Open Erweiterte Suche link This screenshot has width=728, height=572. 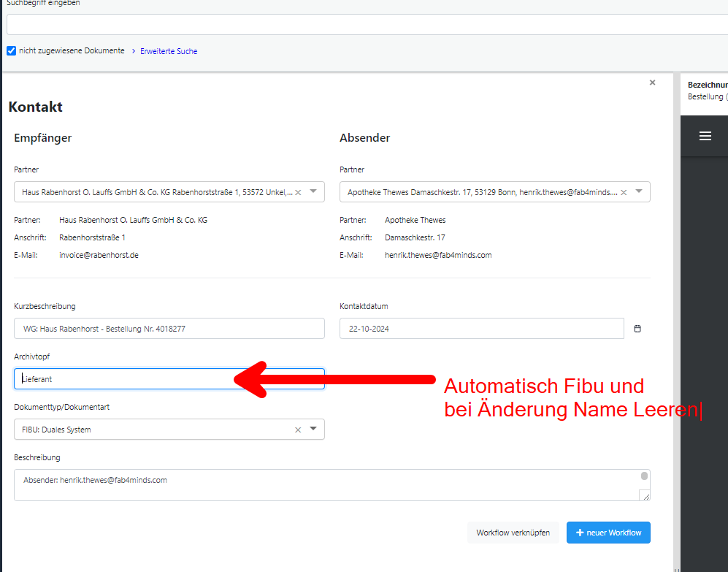(169, 51)
